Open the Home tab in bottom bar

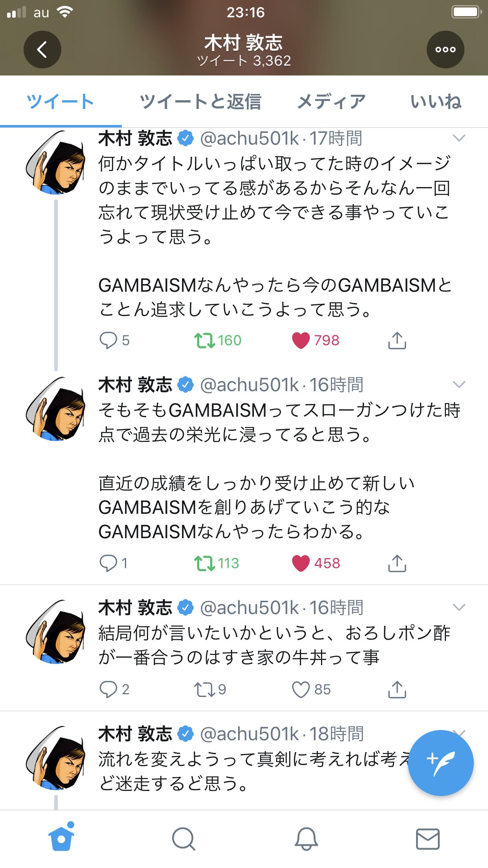tap(61, 838)
